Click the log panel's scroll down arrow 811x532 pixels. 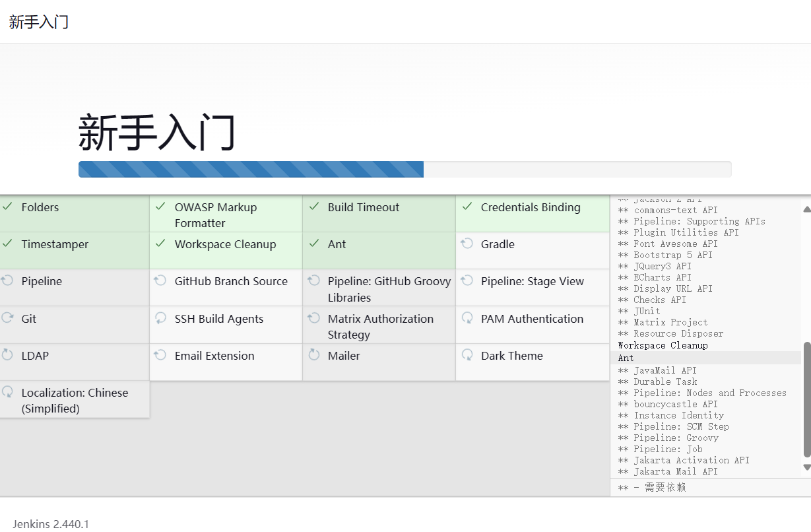(806, 467)
